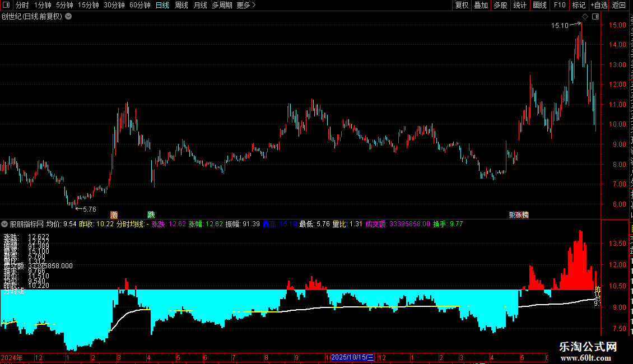The image size is (633, 364).
Task: Click the 均价: 9.54 value
Action: [62, 224]
